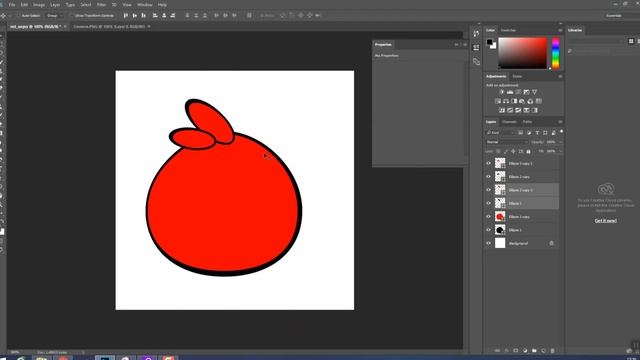Open the Normal blend mode dropdown
This screenshot has height=360, width=640.
point(507,142)
